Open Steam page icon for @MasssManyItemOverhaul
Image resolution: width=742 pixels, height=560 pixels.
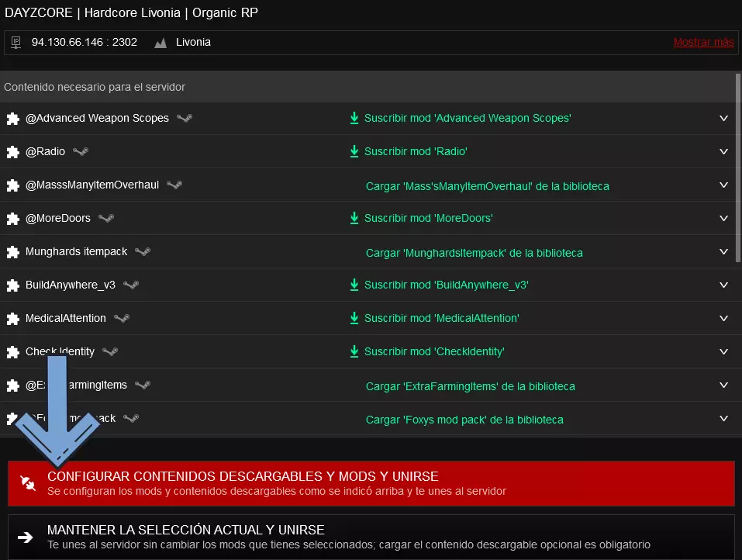pos(174,185)
